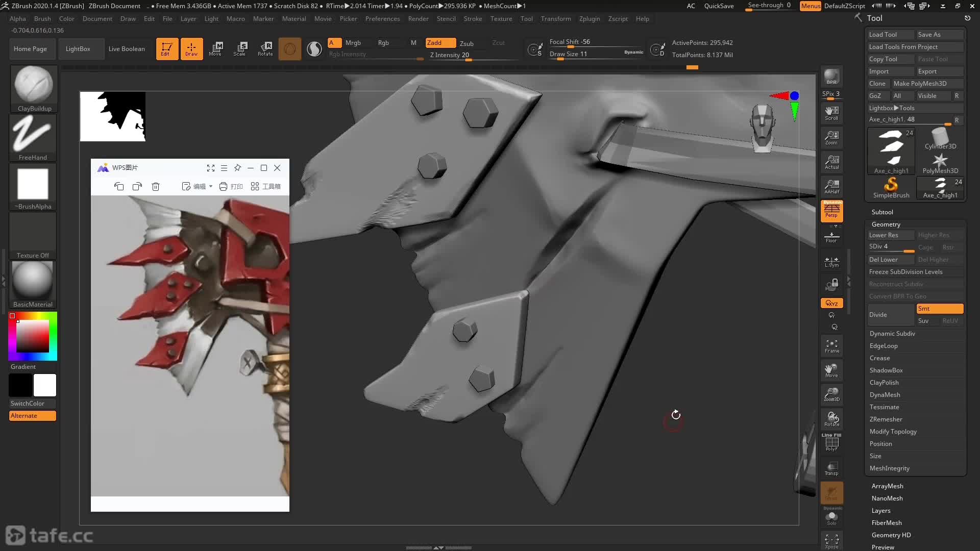Activate the Draw mode button
This screenshot has width=980, height=551.
click(x=191, y=49)
